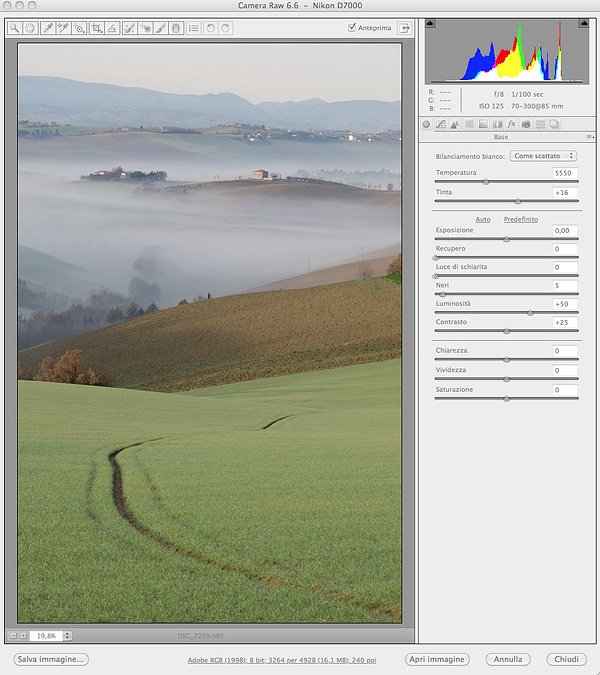Image resolution: width=600 pixels, height=675 pixels.
Task: Toggle the Anteprima preview checkbox
Action: coord(352,28)
